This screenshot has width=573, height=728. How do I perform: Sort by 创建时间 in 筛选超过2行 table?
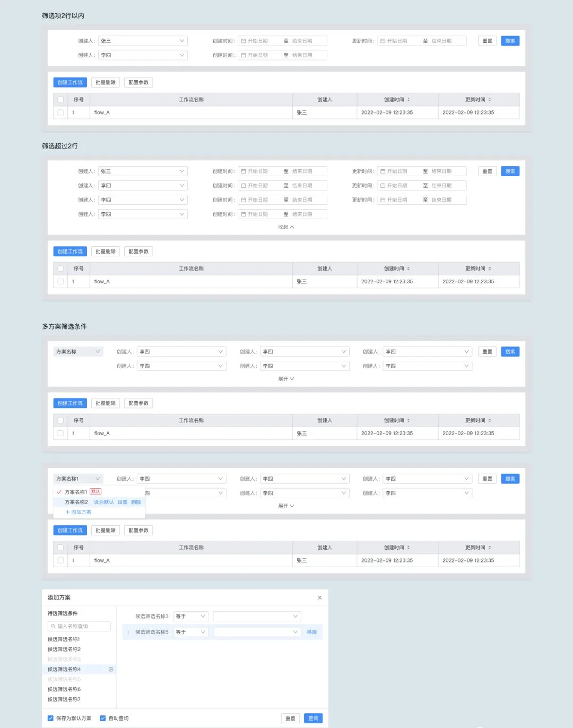[x=408, y=269]
